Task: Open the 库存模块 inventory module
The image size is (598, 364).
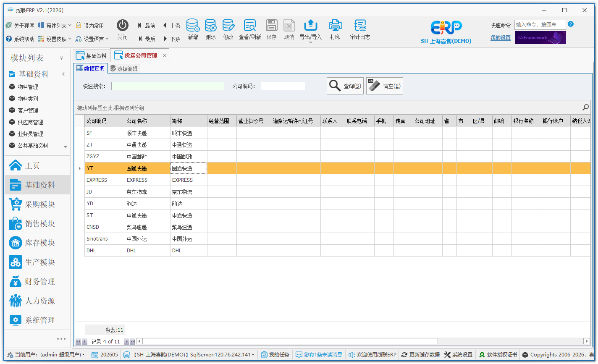Action: click(x=37, y=243)
